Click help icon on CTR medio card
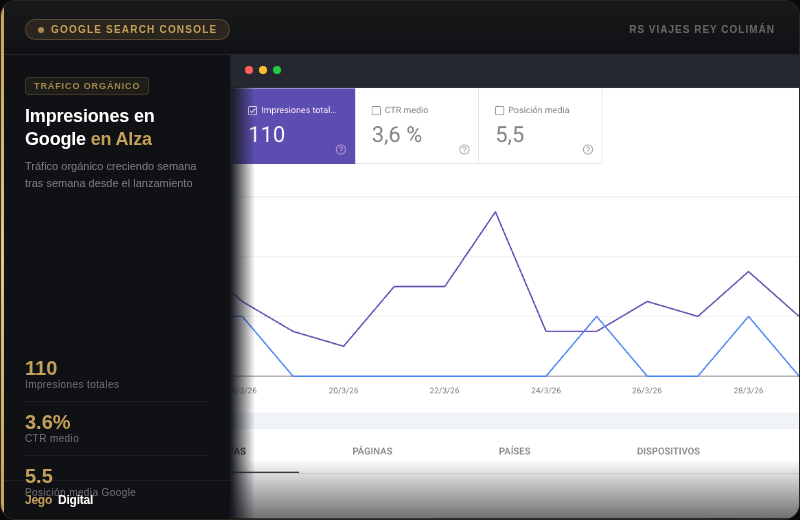The image size is (800, 520). [464, 150]
